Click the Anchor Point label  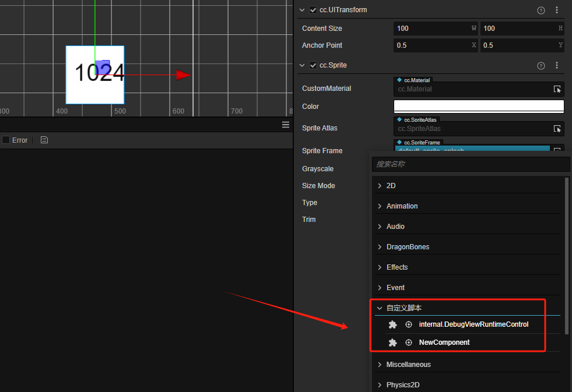click(322, 45)
